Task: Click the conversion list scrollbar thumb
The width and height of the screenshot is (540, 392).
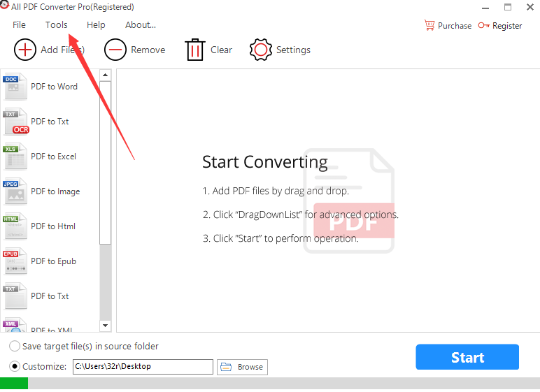Action: click(106, 163)
